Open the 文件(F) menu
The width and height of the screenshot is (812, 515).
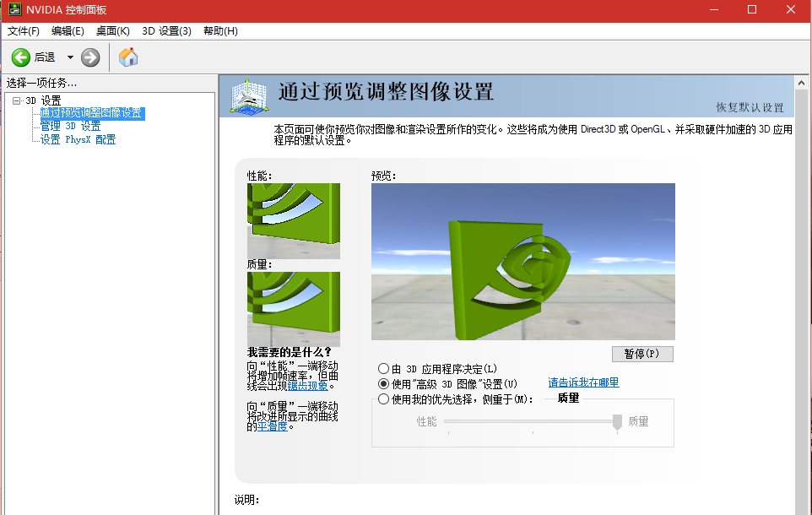click(24, 31)
